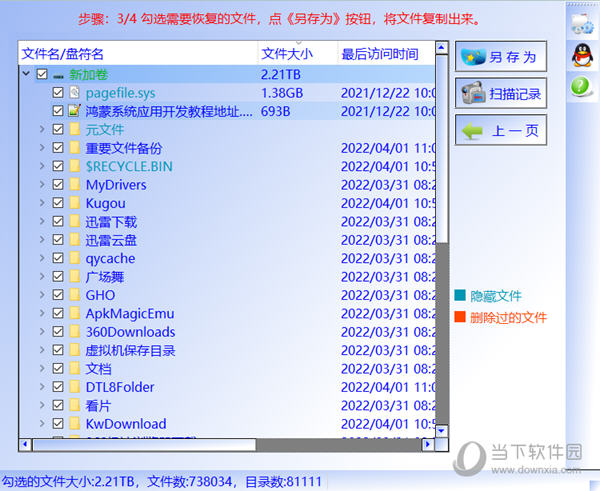600x491 pixels.
Task: Toggle the Kugou folder checkbox
Action: [x=58, y=203]
